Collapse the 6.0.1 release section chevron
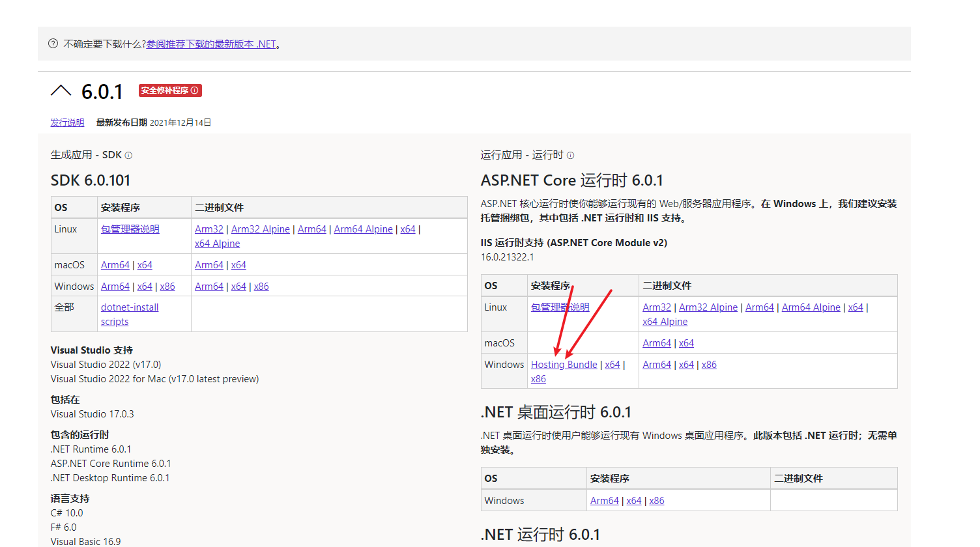 tap(61, 91)
